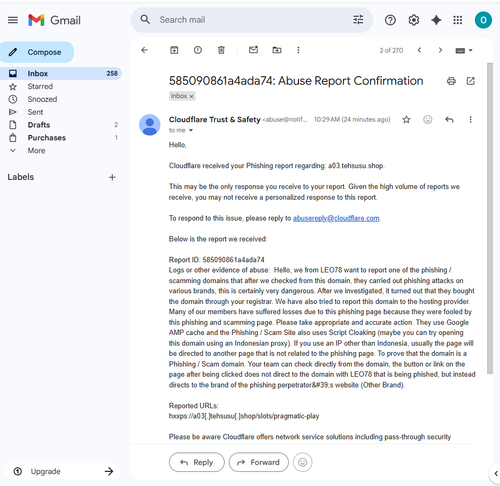
Task: Show side panel arrow
Action: pos(496,473)
